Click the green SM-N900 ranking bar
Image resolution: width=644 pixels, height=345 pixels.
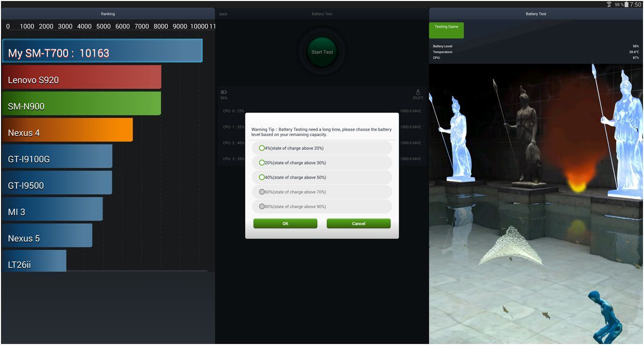pyautogui.click(x=81, y=104)
